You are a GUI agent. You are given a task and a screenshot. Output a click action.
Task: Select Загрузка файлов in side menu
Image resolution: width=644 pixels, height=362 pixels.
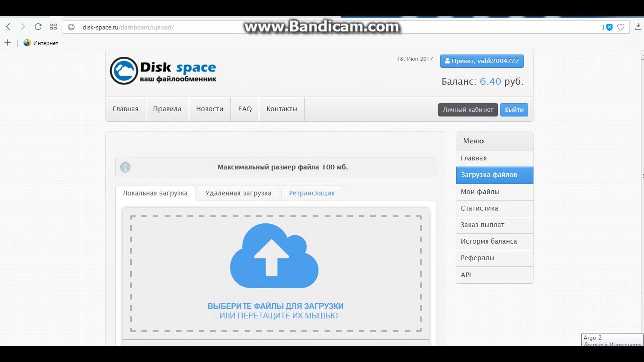[495, 175]
